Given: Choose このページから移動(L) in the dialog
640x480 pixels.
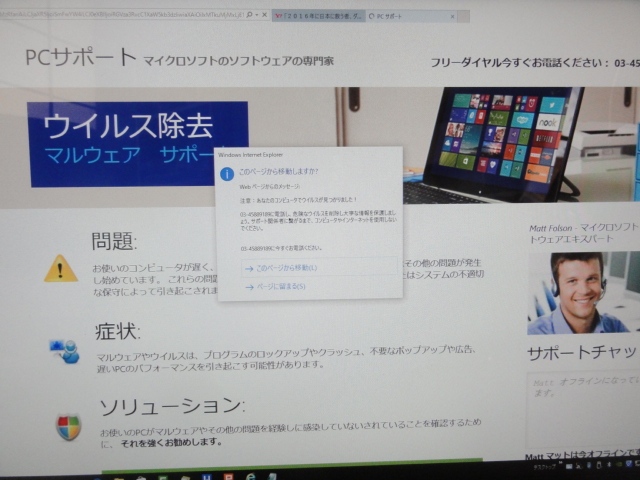Looking at the screenshot, I should point(319,268).
